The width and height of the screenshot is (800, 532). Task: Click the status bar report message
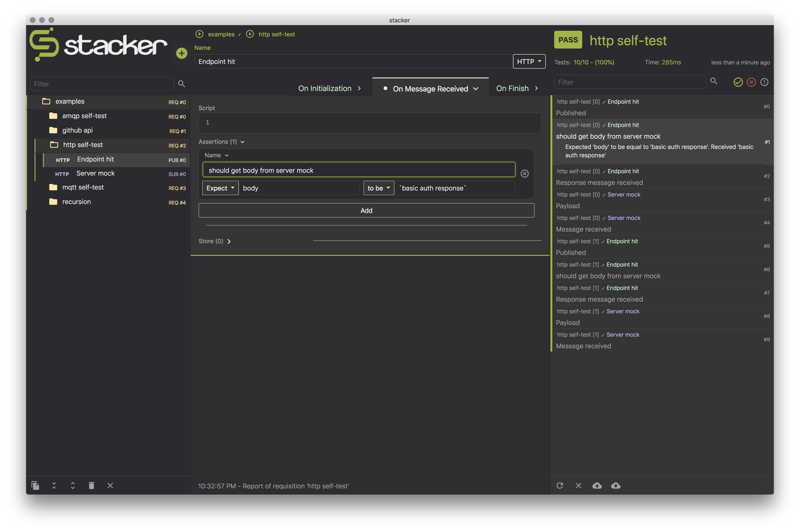274,486
